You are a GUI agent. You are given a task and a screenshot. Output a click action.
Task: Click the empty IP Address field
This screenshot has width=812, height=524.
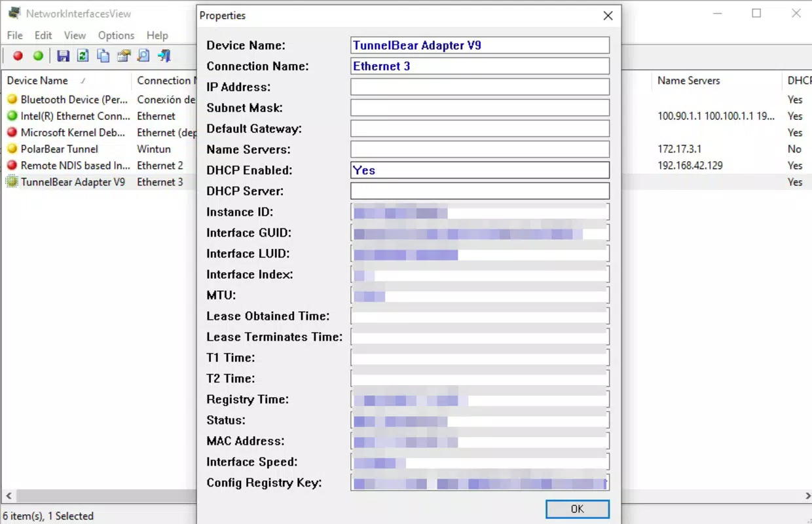point(480,86)
